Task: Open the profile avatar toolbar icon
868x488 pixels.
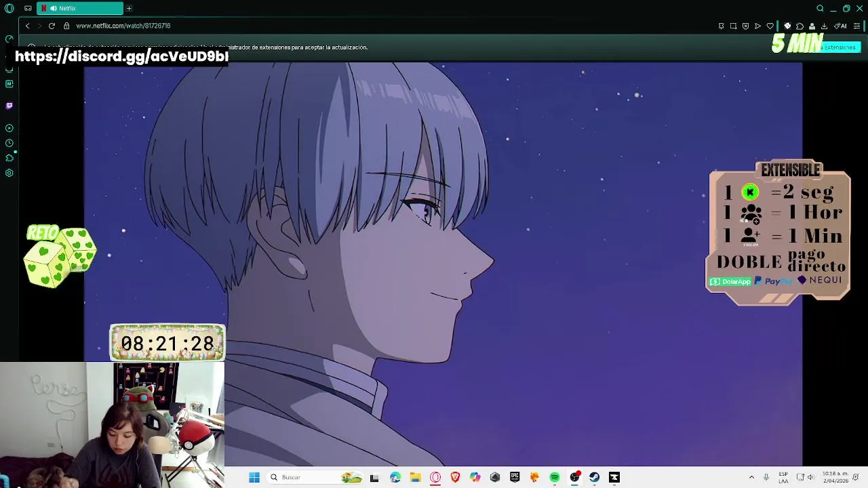Action: coord(812,26)
